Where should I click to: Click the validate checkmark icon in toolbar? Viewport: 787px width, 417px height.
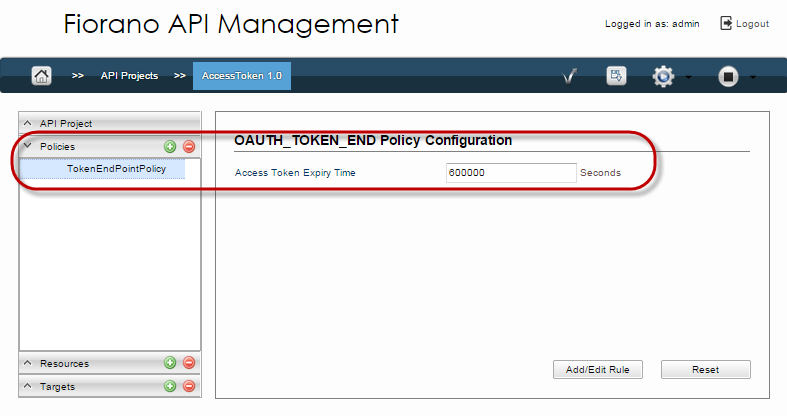pos(569,76)
